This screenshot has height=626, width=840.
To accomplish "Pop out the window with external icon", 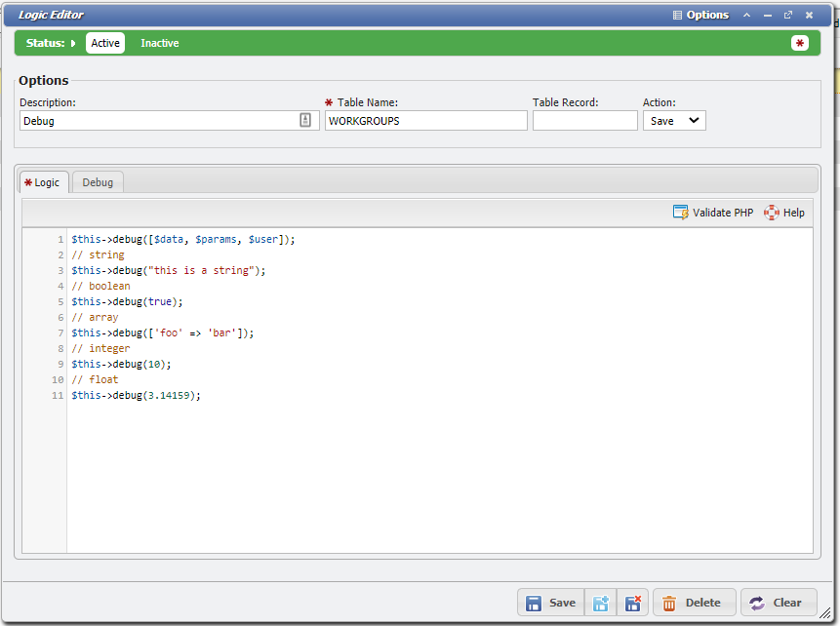I will (788, 15).
